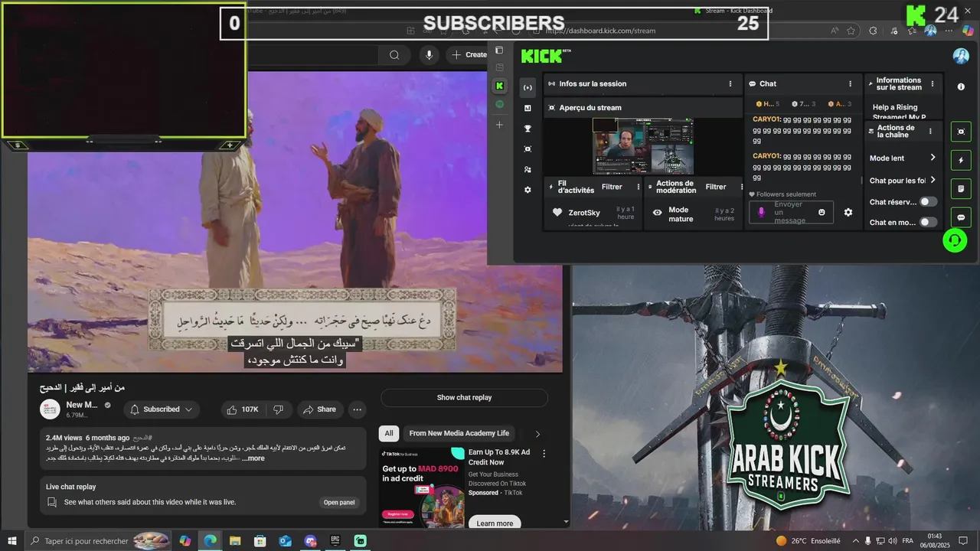
Task: Share the YouTube video
Action: click(x=320, y=409)
